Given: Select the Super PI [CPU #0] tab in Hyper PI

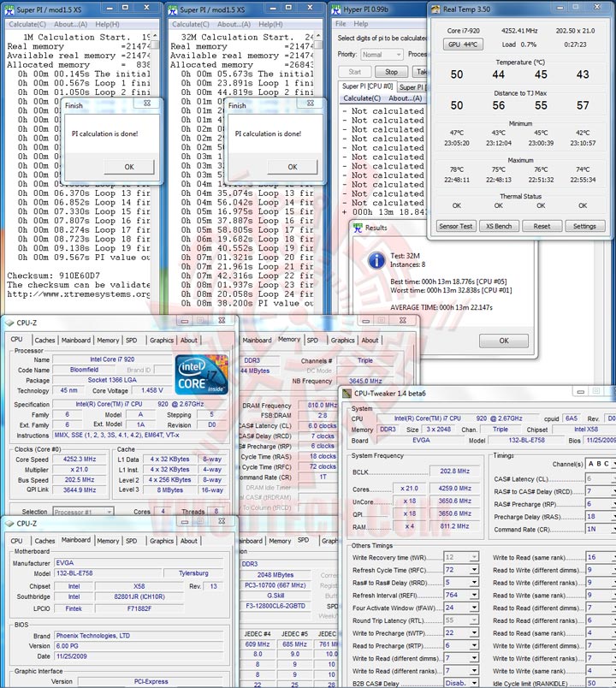Looking at the screenshot, I should click(x=367, y=86).
